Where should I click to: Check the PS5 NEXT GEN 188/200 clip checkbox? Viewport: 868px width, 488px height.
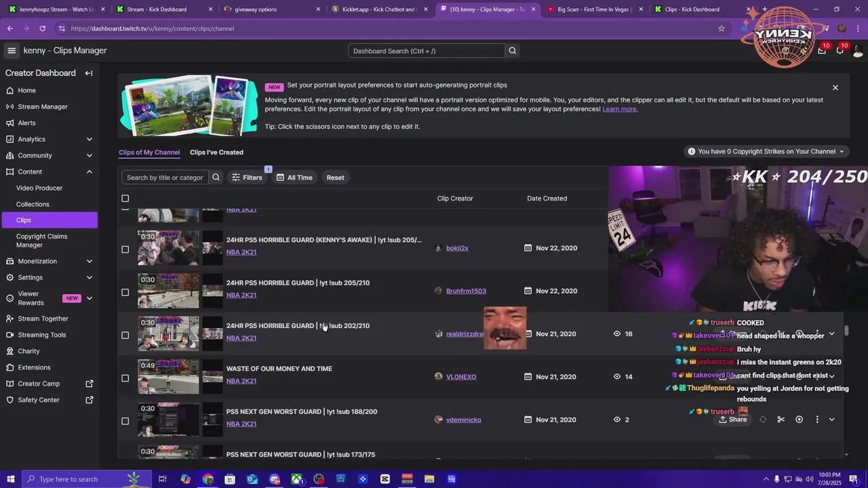point(125,421)
